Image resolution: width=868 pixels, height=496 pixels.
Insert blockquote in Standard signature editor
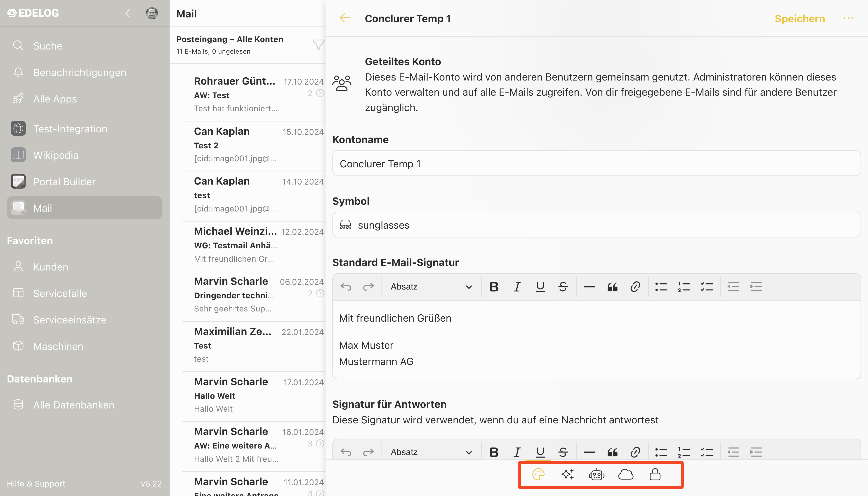tap(612, 287)
